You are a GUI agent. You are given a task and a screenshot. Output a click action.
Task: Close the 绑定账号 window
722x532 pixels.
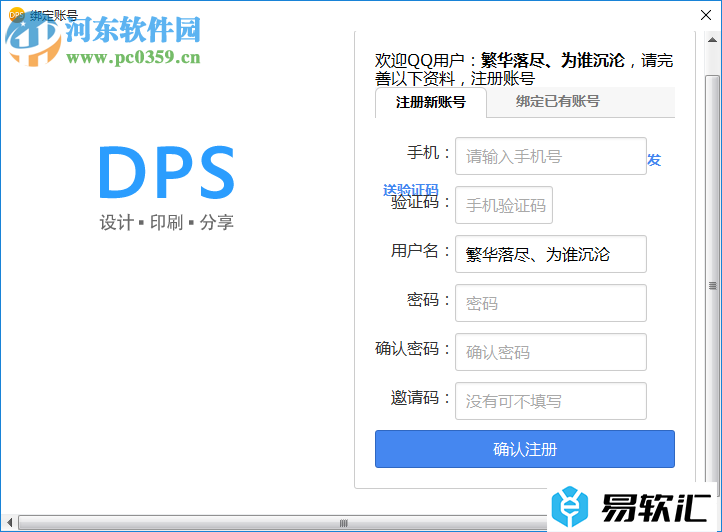click(705, 15)
